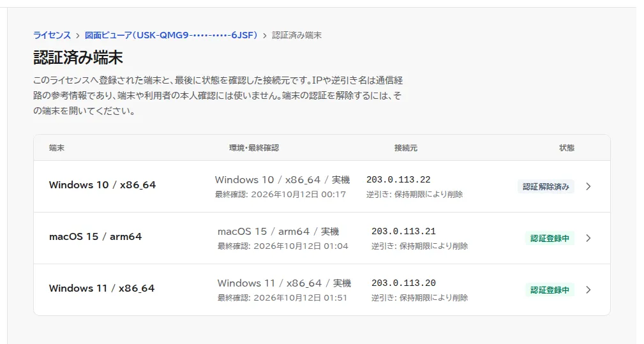This screenshot has width=644, height=344.
Task: Click the 状態 column header
Action: 567,148
